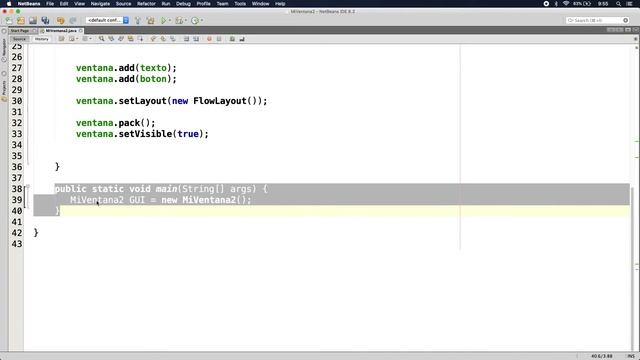
Task: Open the Team menu
Action: [x=222, y=4]
